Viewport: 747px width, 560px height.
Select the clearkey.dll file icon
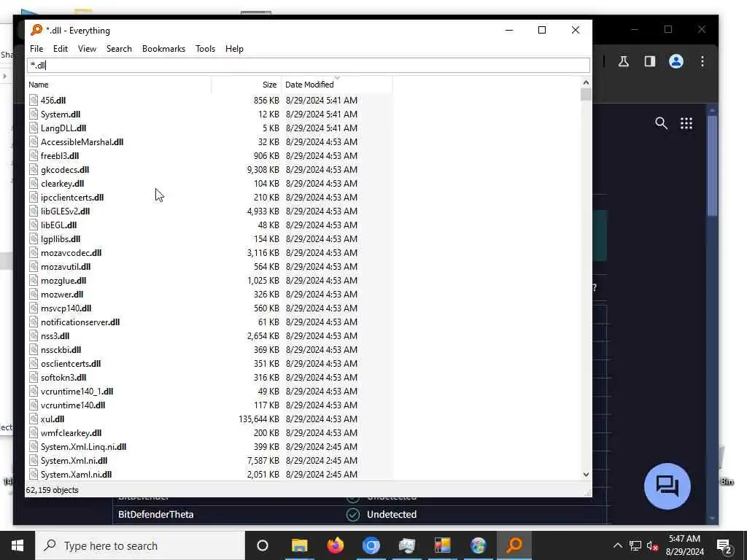(34, 183)
